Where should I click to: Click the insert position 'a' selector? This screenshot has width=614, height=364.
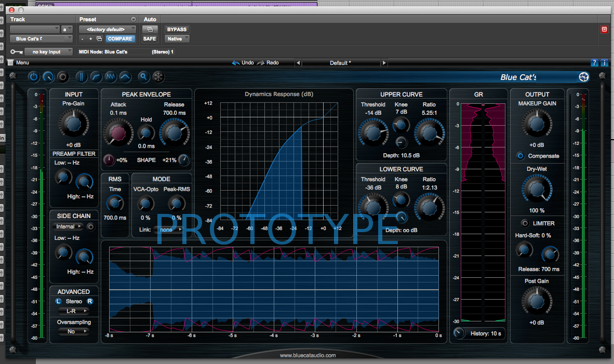pos(67,30)
